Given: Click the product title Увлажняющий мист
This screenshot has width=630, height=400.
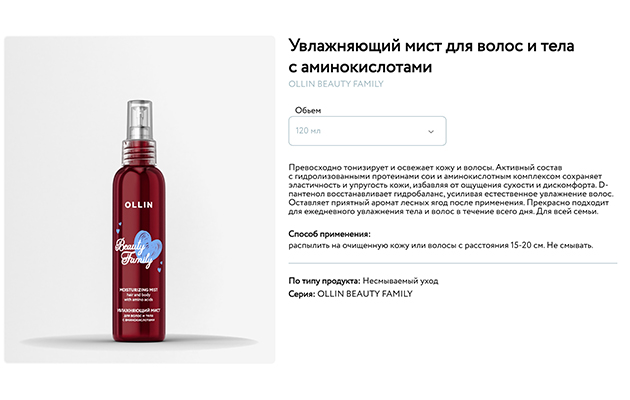Looking at the screenshot, I should 431,56.
